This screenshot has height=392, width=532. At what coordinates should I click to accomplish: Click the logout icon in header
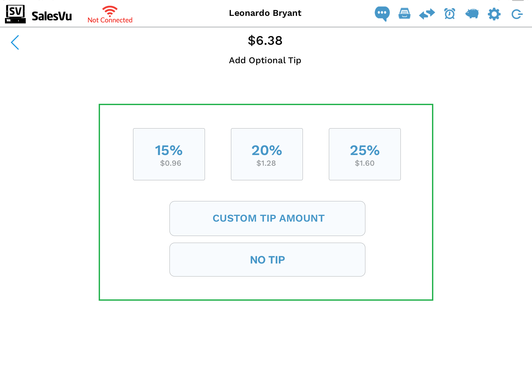(x=517, y=14)
